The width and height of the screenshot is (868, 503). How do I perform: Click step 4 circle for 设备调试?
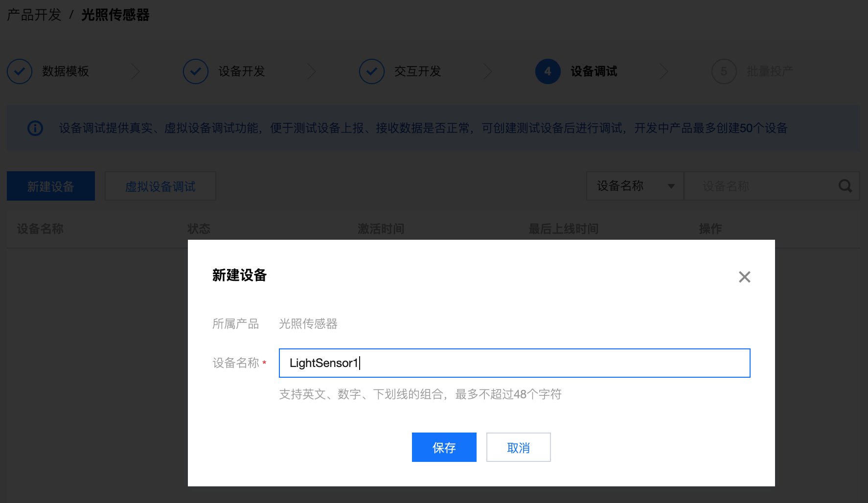point(548,71)
